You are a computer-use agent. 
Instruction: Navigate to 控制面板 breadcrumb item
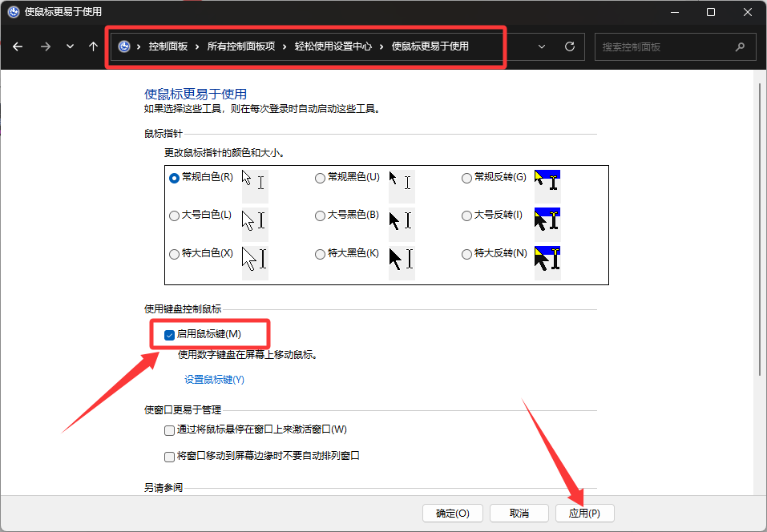168,46
